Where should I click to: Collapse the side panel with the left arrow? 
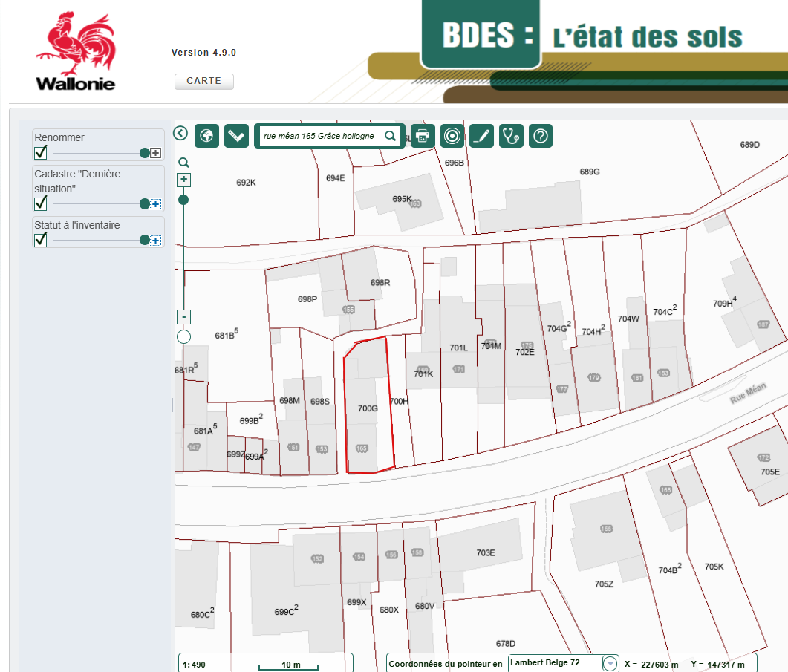[180, 133]
